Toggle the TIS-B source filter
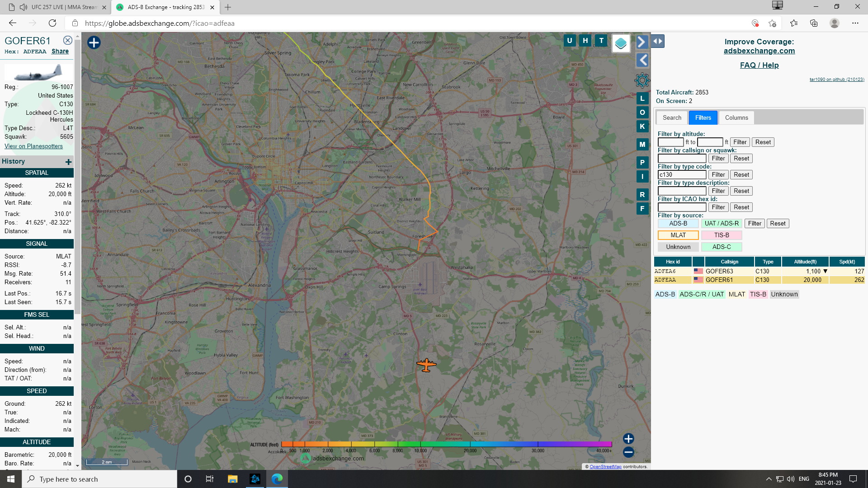 (x=722, y=235)
